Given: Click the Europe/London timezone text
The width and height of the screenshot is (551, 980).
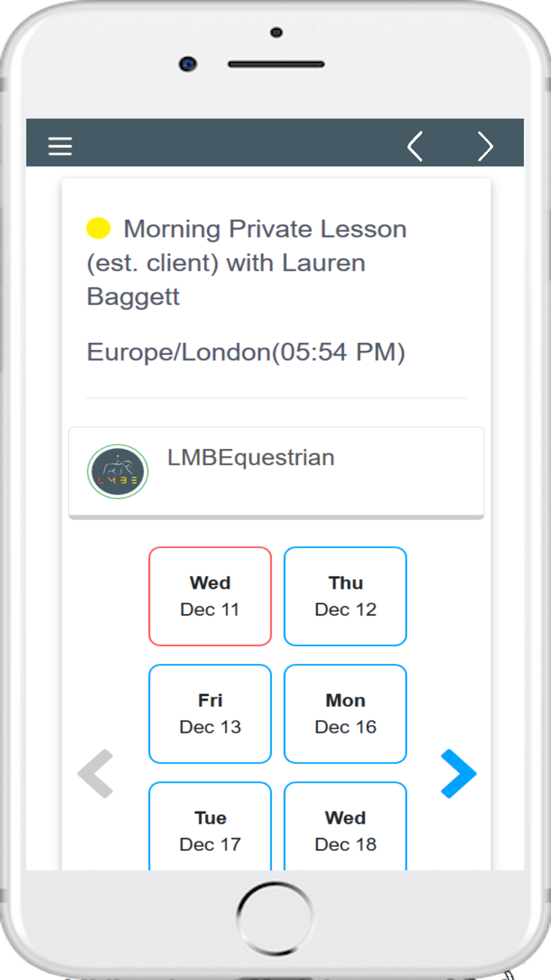Looking at the screenshot, I should [246, 352].
